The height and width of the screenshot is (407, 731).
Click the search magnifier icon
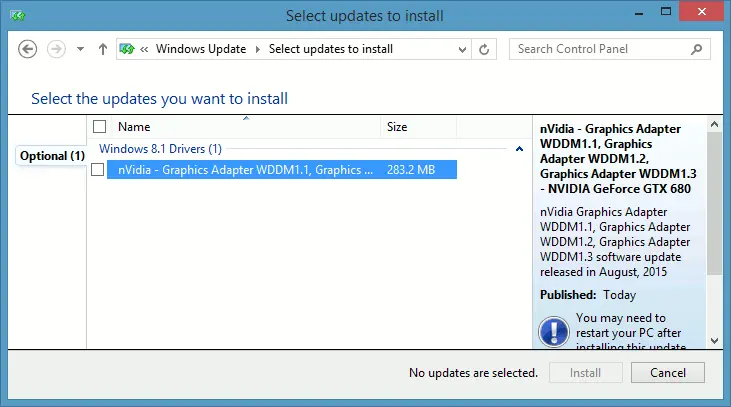pyautogui.click(x=697, y=49)
